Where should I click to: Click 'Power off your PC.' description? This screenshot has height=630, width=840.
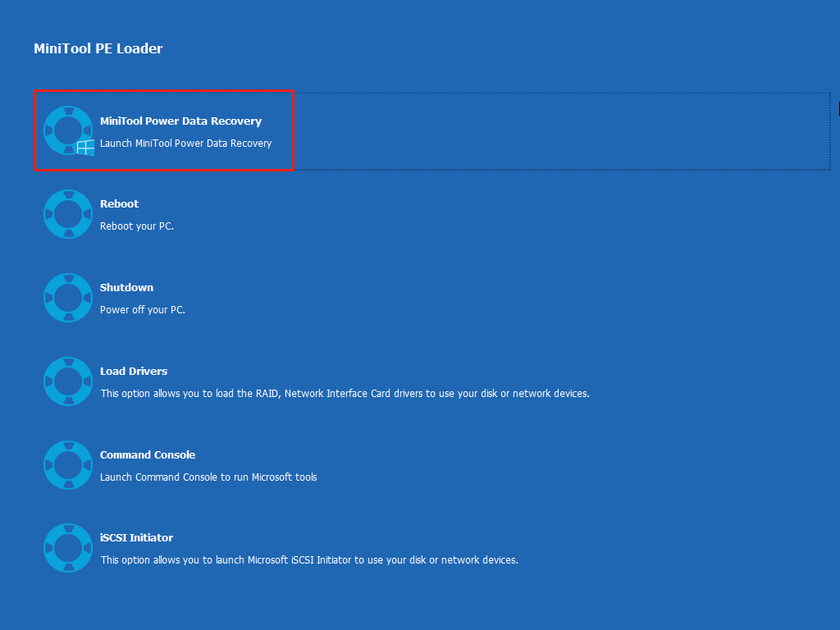click(x=143, y=309)
